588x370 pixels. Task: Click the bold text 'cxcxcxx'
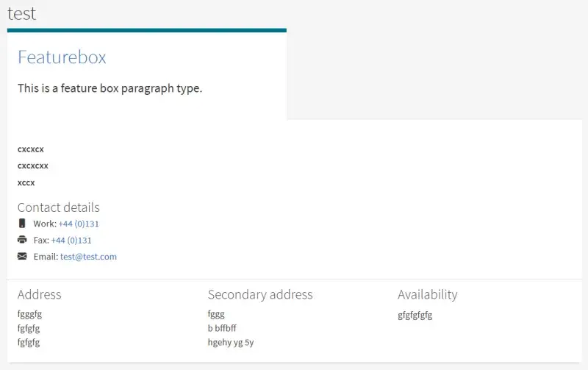pos(33,166)
